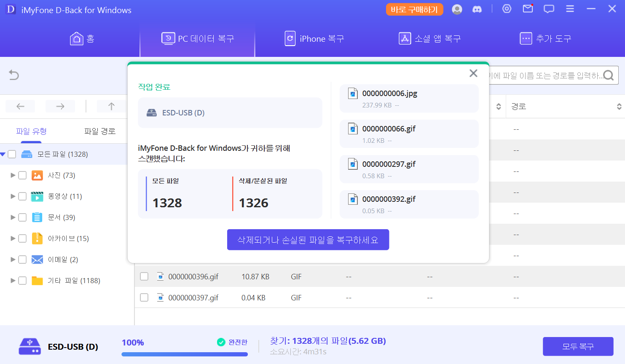Collapse the 모든 파일 tree node
Image resolution: width=625 pixels, height=364 pixels.
point(3,154)
